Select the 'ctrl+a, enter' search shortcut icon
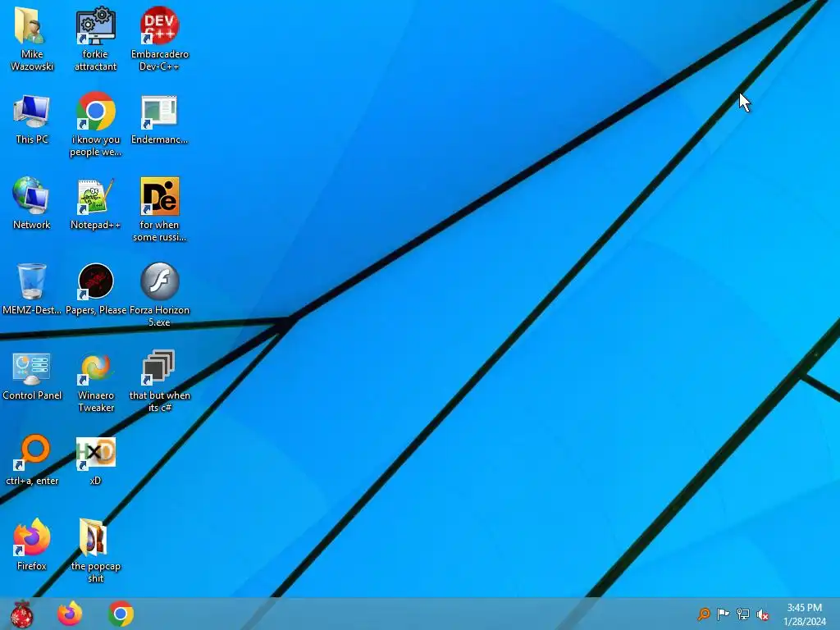This screenshot has width=840, height=630. pyautogui.click(x=32, y=452)
